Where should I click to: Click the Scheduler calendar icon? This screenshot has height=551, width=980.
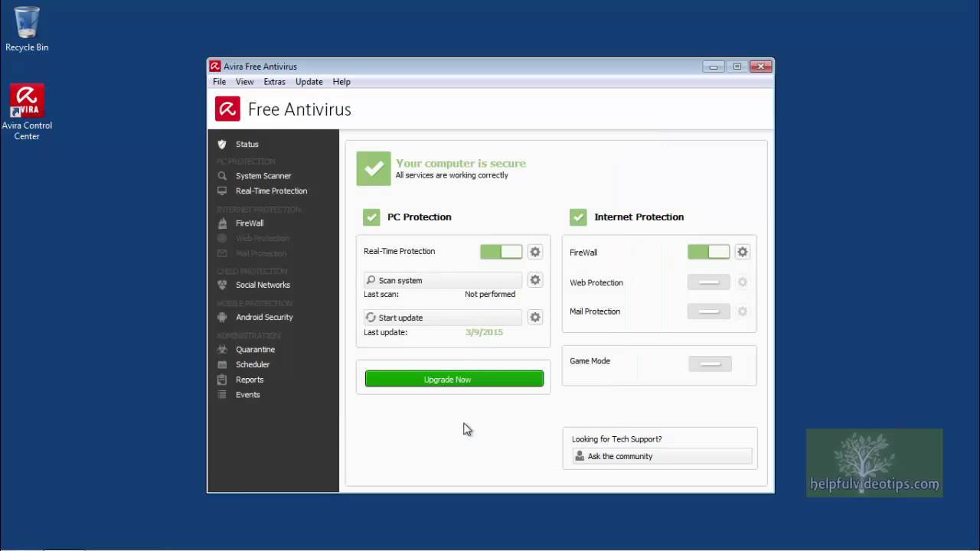click(222, 365)
